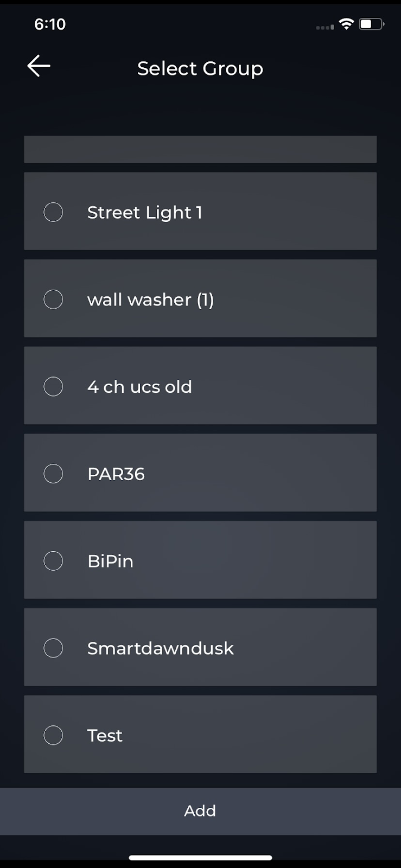Viewport: 401px width, 868px height.
Task: Choose the wall washer (1) radio button
Action: (53, 299)
